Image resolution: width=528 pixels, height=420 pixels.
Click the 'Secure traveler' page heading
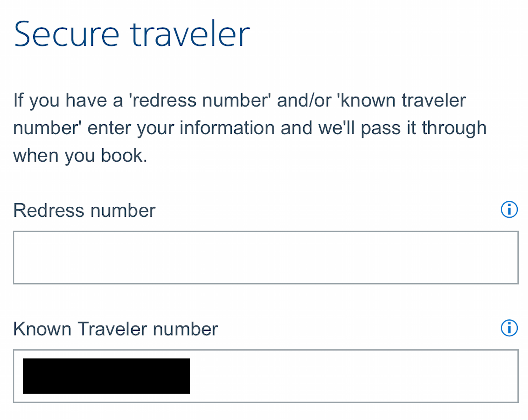point(132,34)
